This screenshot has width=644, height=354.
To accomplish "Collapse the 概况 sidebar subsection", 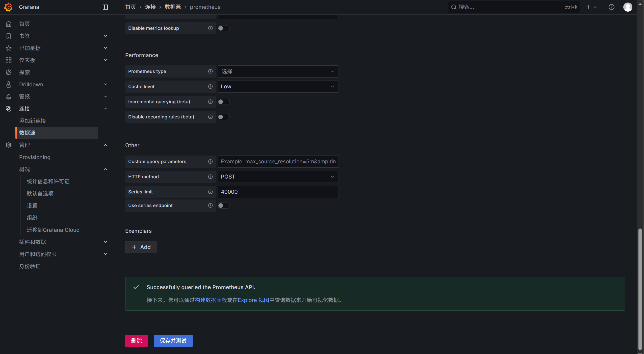I will (106, 169).
